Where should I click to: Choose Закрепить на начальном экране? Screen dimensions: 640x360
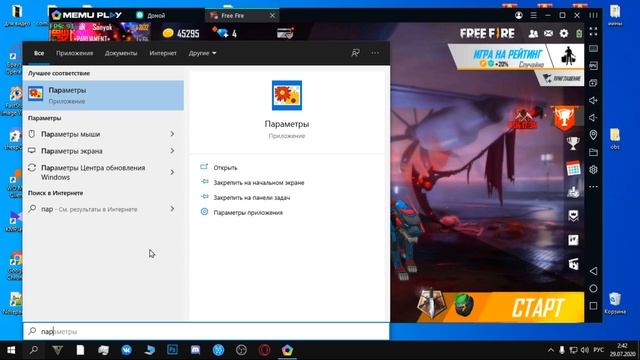click(259, 182)
